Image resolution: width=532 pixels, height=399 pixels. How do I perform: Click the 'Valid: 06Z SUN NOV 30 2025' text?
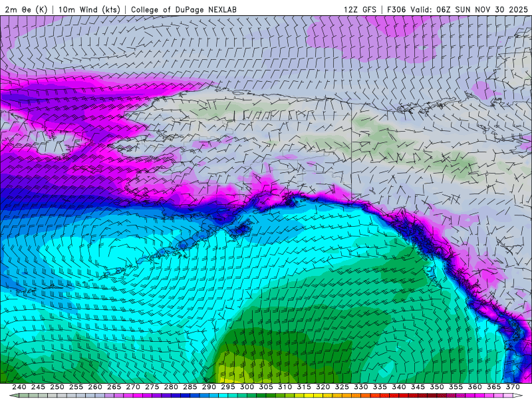[469, 9]
